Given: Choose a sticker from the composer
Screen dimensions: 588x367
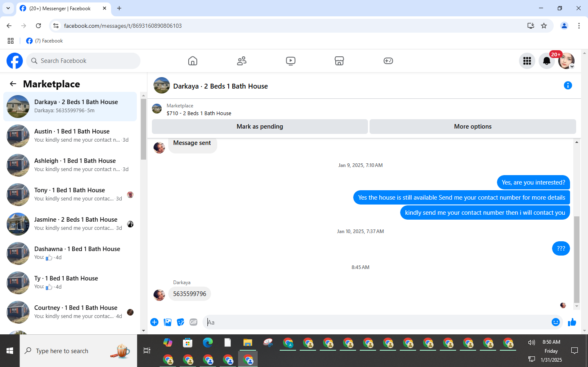Looking at the screenshot, I should (180, 322).
